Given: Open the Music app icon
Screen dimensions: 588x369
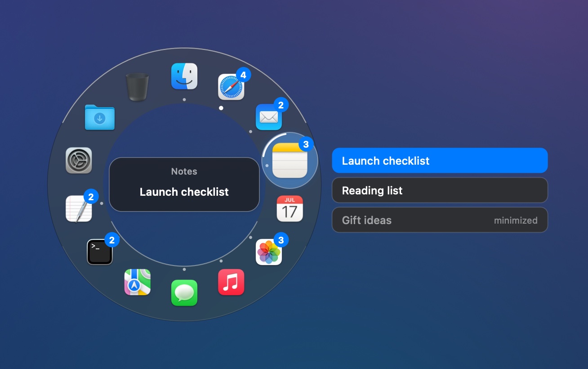Looking at the screenshot, I should coord(231,282).
